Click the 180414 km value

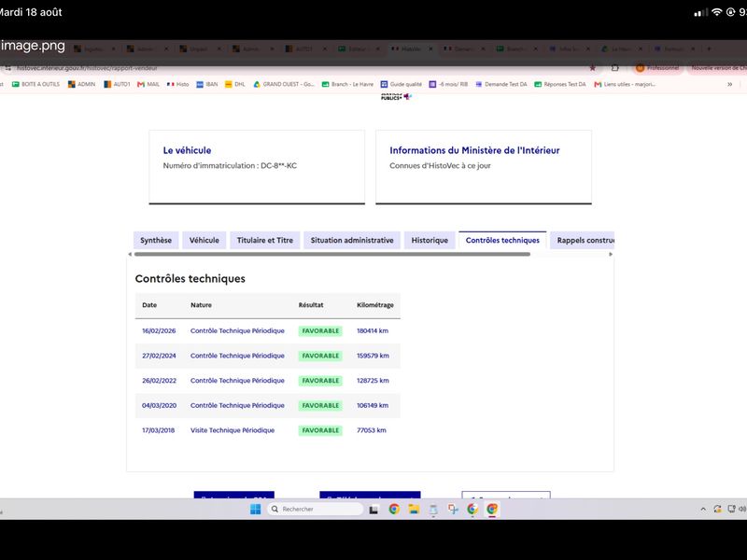click(x=373, y=331)
